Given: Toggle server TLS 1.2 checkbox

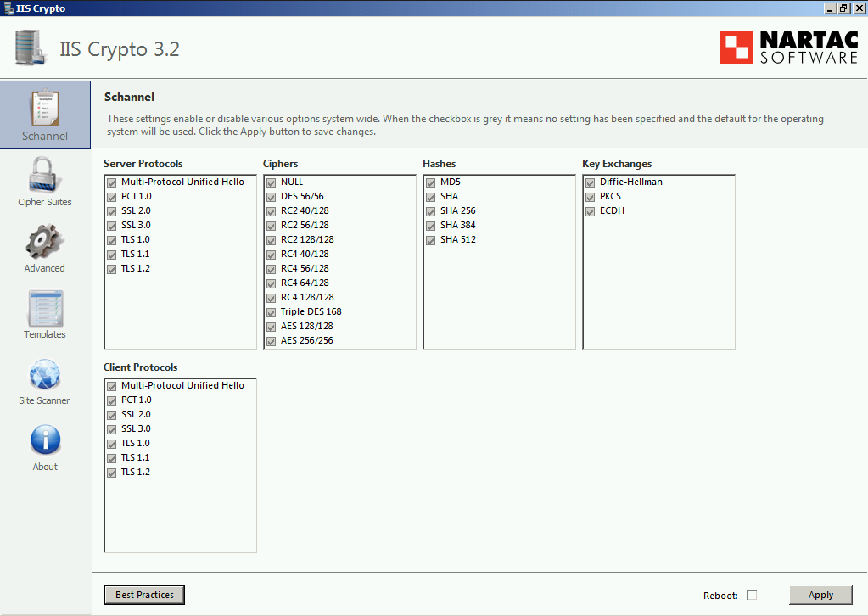Looking at the screenshot, I should click(x=112, y=268).
